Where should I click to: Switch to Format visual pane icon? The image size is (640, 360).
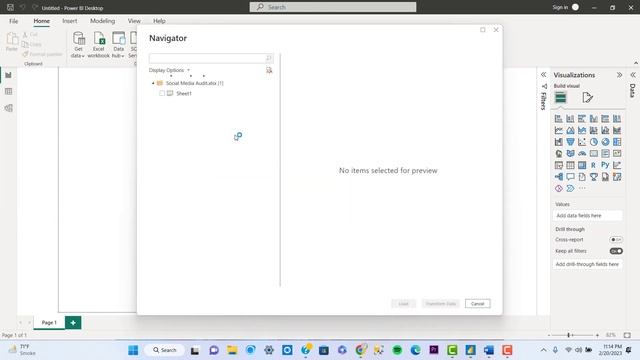pyautogui.click(x=587, y=98)
